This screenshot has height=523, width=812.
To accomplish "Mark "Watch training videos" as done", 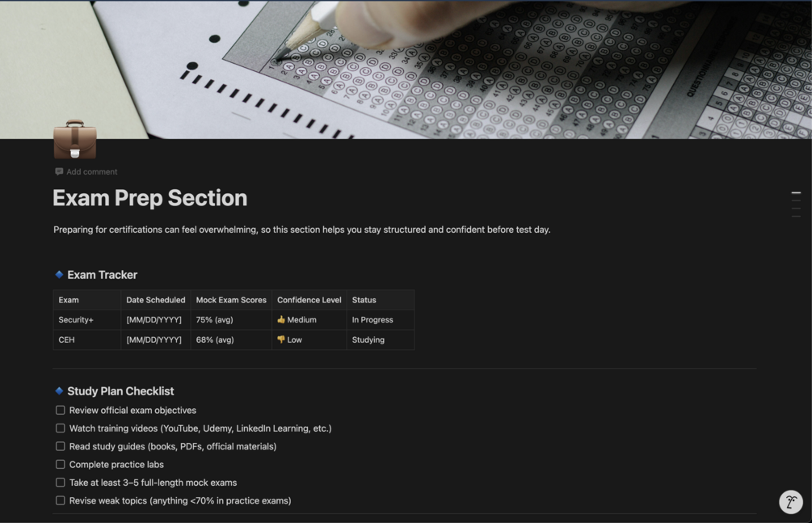I will tap(61, 428).
